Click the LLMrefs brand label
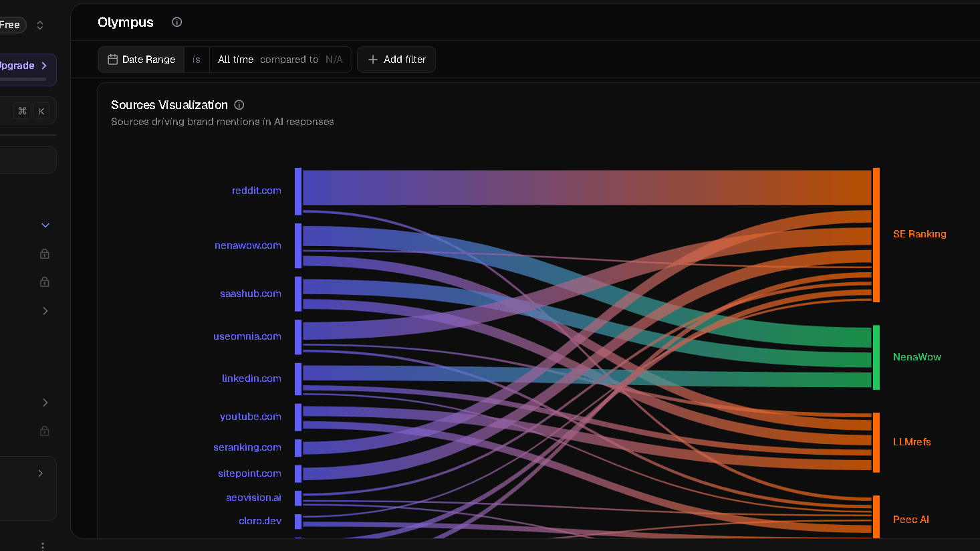This screenshot has height=551, width=980. point(912,442)
